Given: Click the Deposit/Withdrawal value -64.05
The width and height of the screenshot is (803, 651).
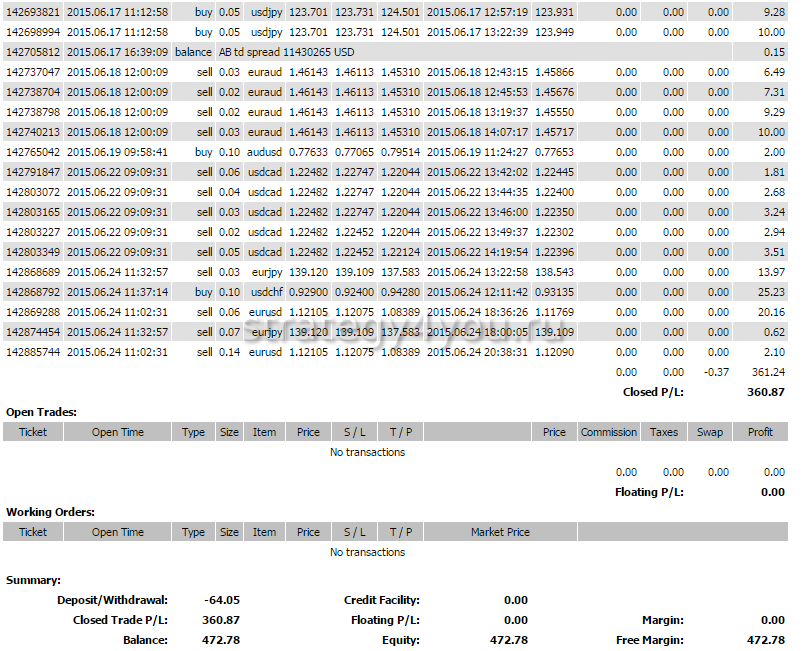Looking at the screenshot, I should pos(222,600).
